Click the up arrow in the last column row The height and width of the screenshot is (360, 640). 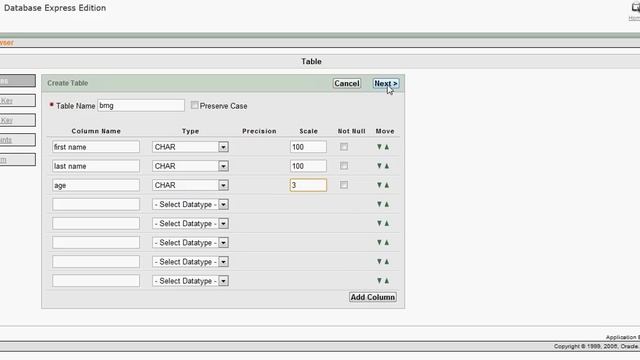pos(387,281)
